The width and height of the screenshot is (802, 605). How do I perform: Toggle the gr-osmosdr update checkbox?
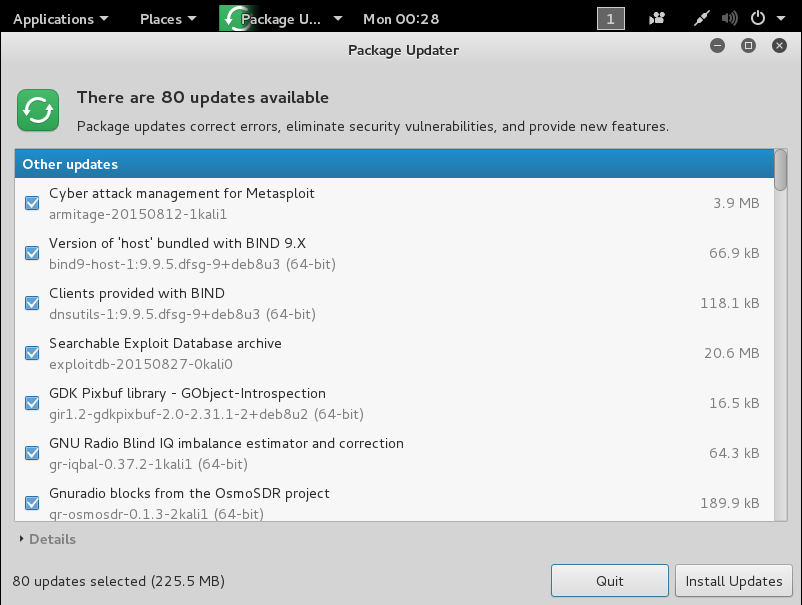pyautogui.click(x=32, y=503)
